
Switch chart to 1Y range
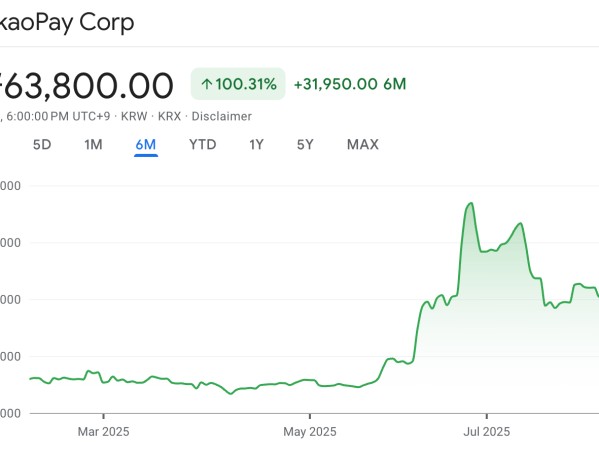(x=256, y=145)
